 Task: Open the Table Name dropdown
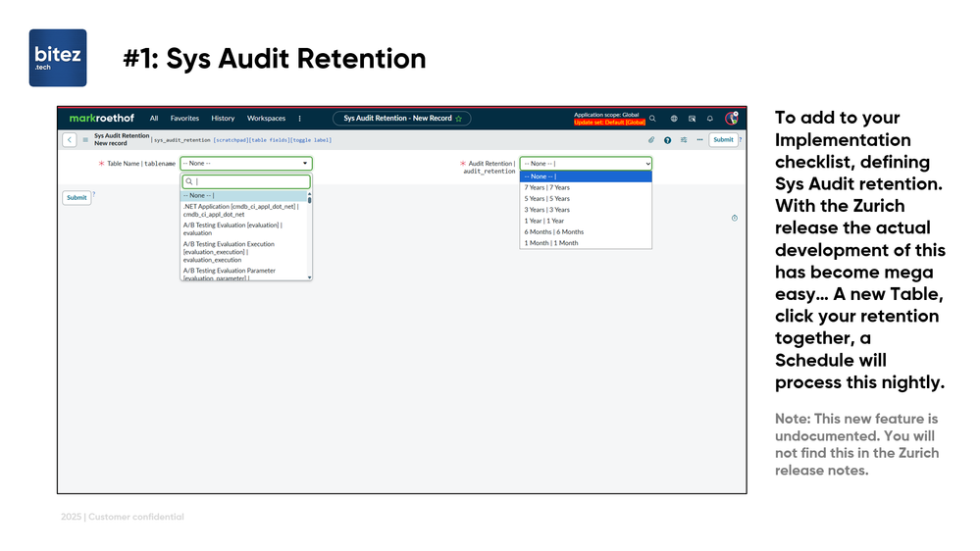pyautogui.click(x=245, y=163)
